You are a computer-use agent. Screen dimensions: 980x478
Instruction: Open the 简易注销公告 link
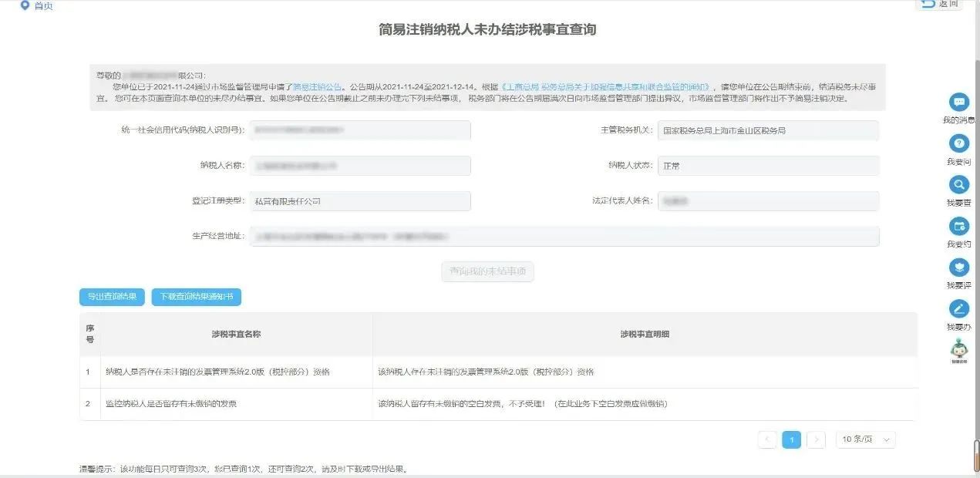[317, 87]
